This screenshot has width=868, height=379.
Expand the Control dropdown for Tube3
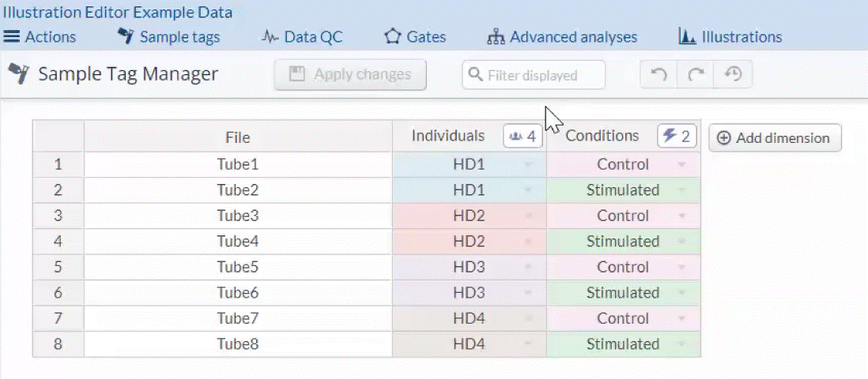(681, 216)
